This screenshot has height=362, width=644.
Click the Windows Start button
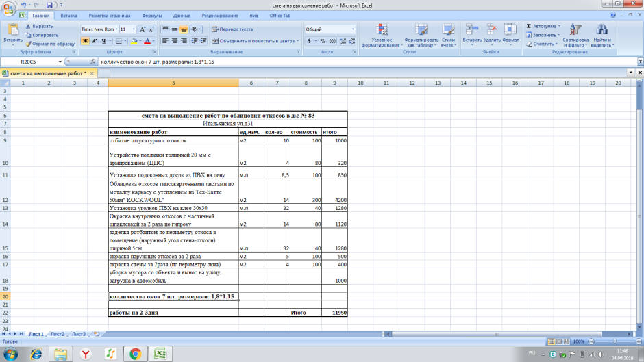coord(11,354)
